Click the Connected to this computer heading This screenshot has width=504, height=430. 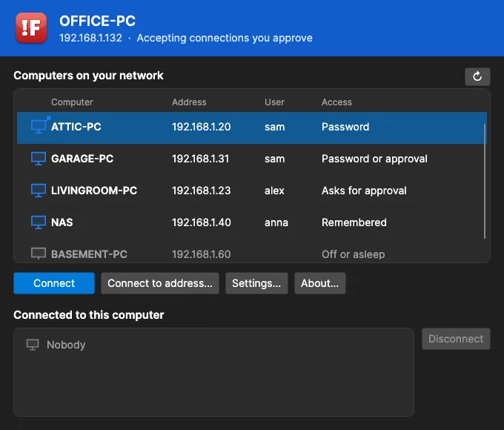89,315
